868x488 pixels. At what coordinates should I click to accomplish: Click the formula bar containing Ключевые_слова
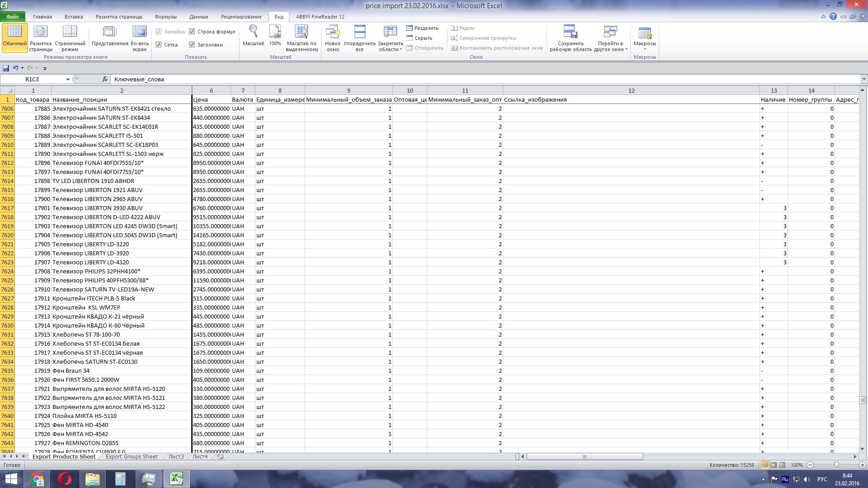click(x=485, y=79)
